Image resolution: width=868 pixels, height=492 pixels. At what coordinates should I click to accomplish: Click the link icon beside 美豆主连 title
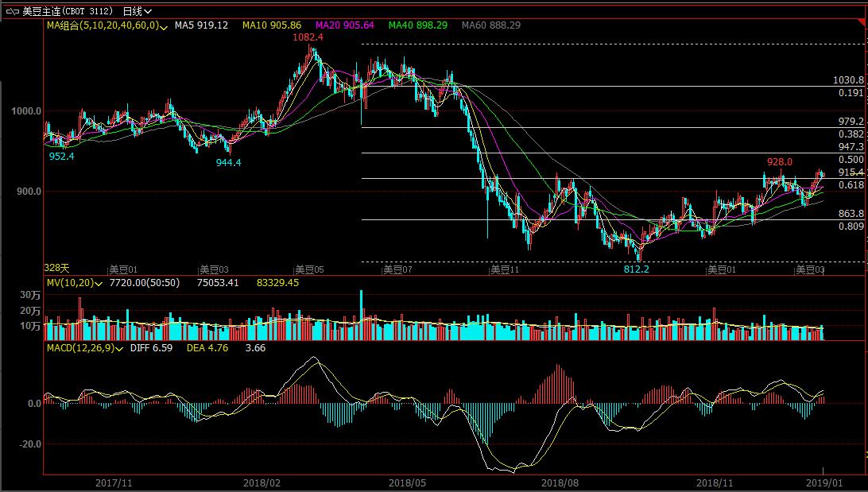click(x=11, y=11)
